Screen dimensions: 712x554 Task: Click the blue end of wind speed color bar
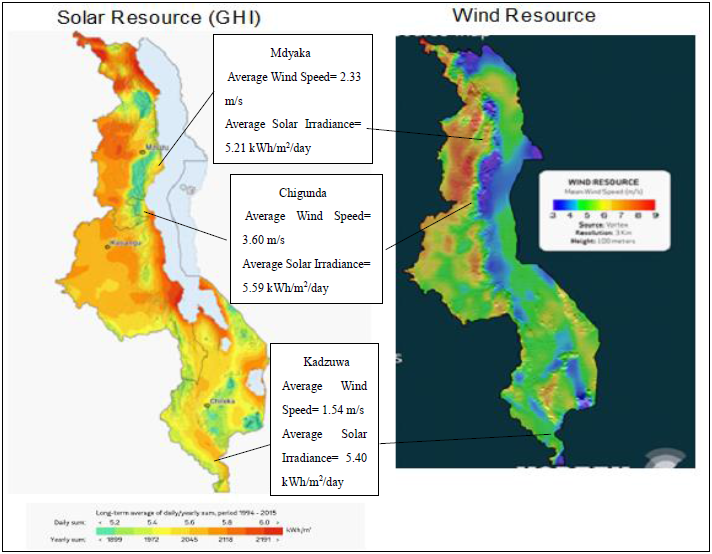point(555,203)
